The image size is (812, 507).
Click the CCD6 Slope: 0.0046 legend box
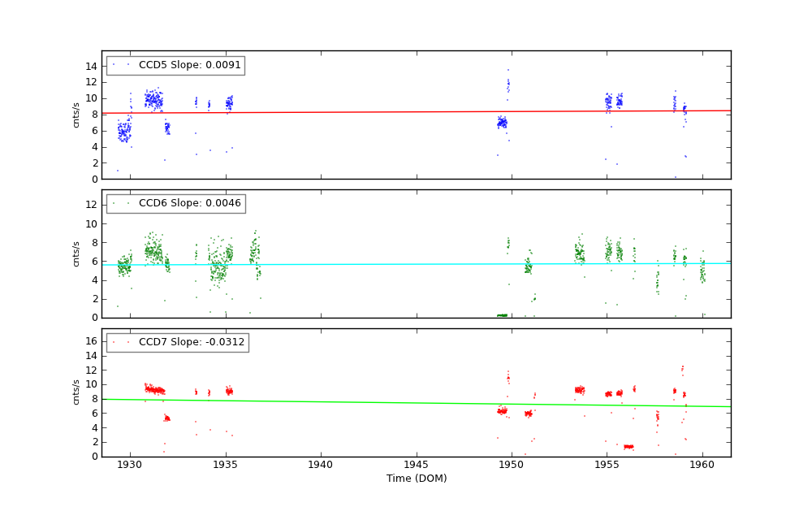point(175,203)
